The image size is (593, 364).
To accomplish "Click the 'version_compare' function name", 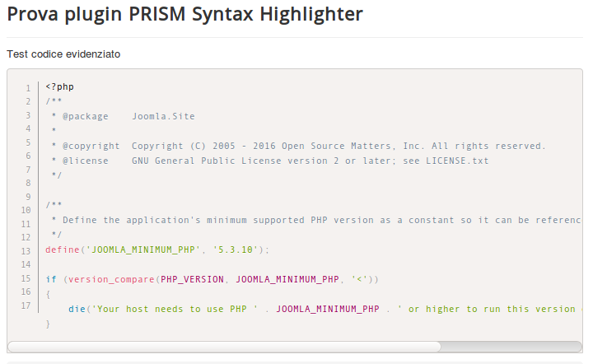I will [x=111, y=279].
